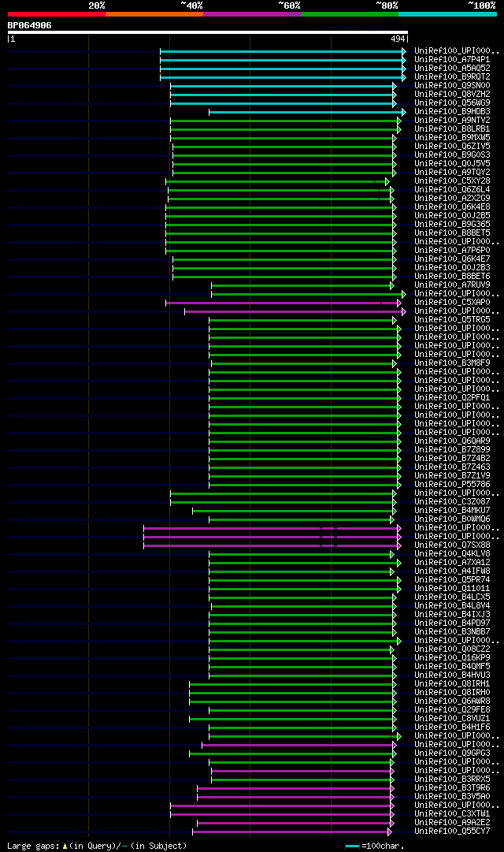The image size is (504, 852).
Task: Select hit UniRef100_Q0J2B5
Action: click(x=452, y=216)
